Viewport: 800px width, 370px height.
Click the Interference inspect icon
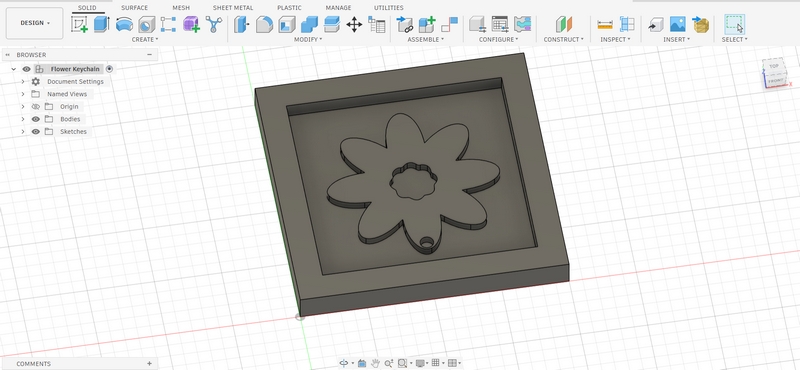pyautogui.click(x=627, y=24)
